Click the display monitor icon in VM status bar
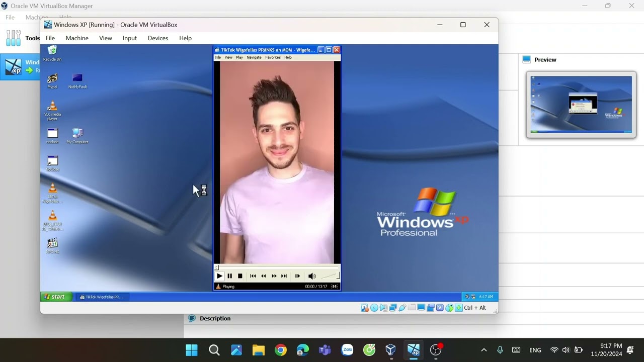Viewport: 644px width, 362px height. [421, 308]
